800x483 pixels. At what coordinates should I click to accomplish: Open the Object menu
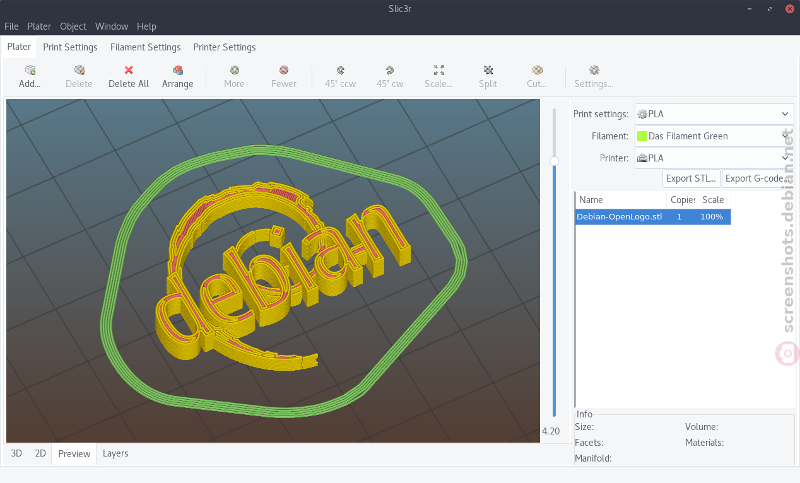click(x=73, y=27)
